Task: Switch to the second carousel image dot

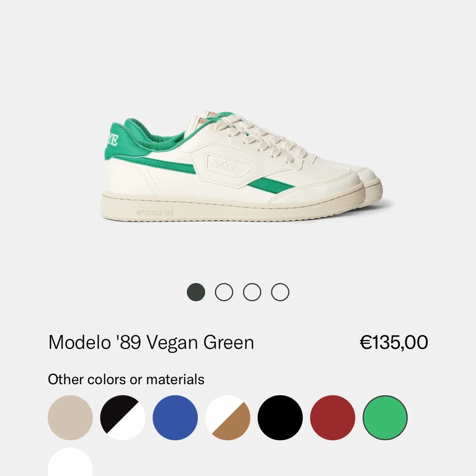Action: (x=224, y=292)
